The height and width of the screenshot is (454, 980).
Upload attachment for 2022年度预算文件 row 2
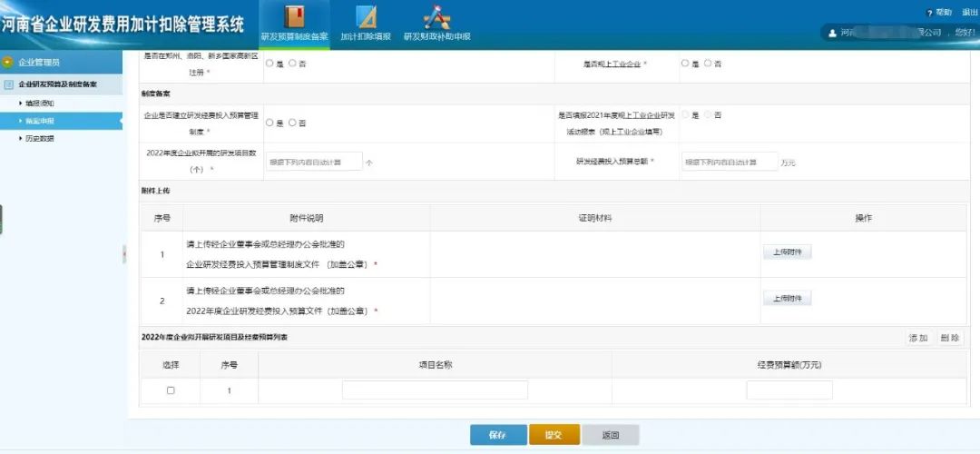click(x=788, y=299)
